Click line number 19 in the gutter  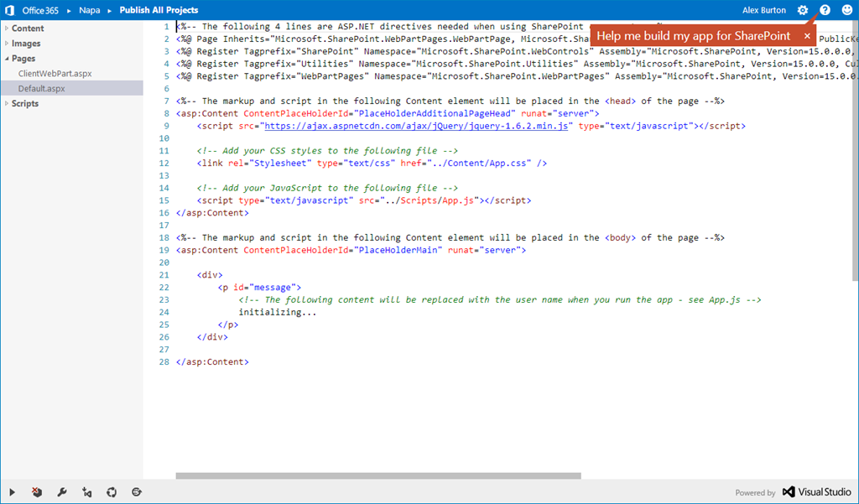[x=164, y=250]
